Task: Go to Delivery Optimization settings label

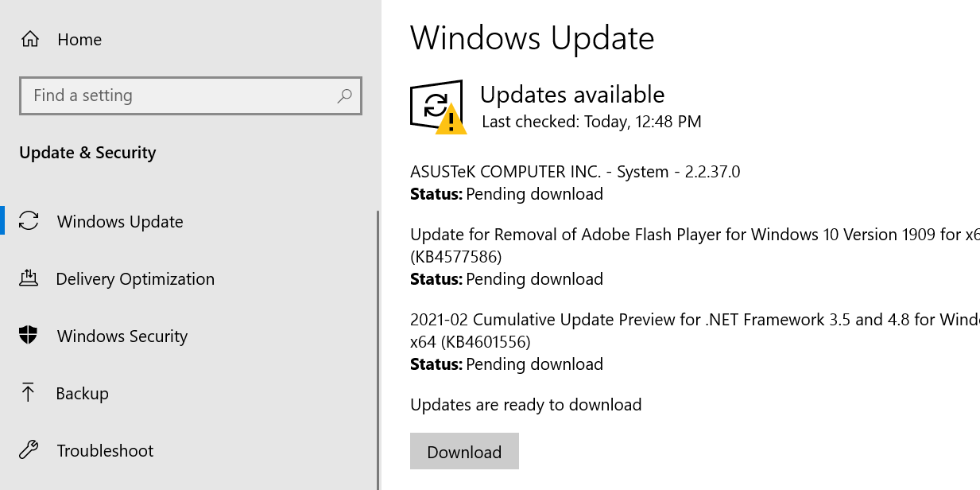Action: click(x=135, y=279)
